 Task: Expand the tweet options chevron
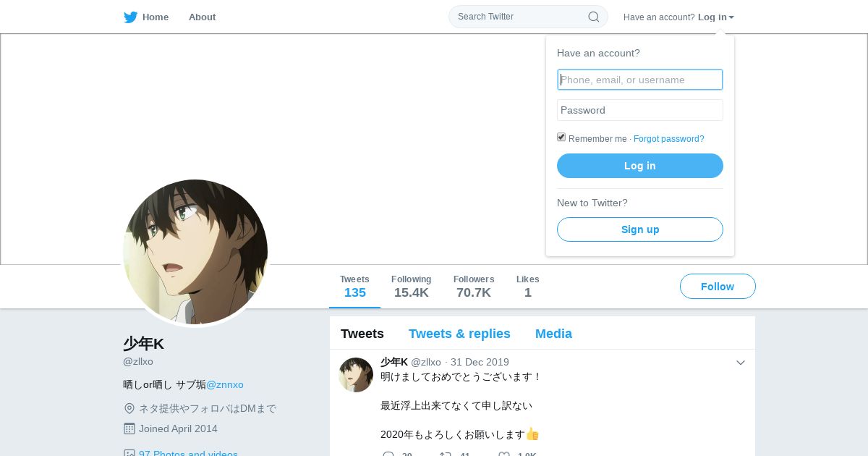(x=741, y=363)
